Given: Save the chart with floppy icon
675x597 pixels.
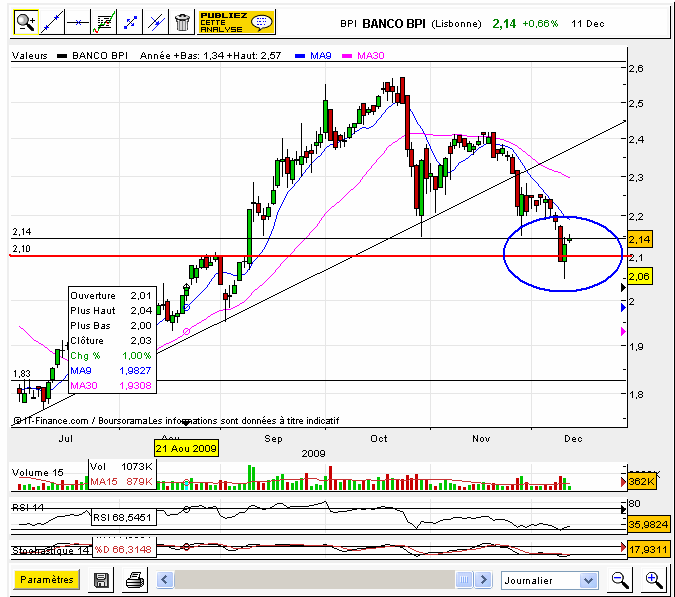Looking at the screenshot, I should point(101,580).
